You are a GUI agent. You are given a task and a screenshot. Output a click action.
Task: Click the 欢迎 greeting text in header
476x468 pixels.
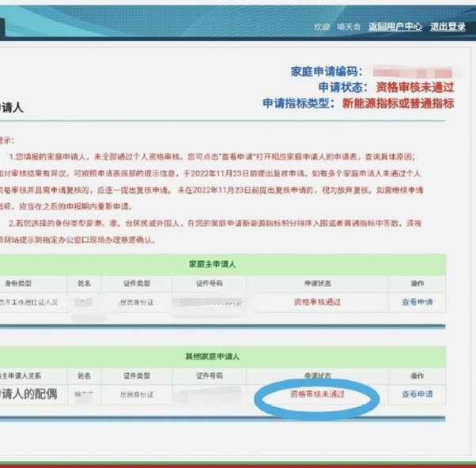click(322, 27)
